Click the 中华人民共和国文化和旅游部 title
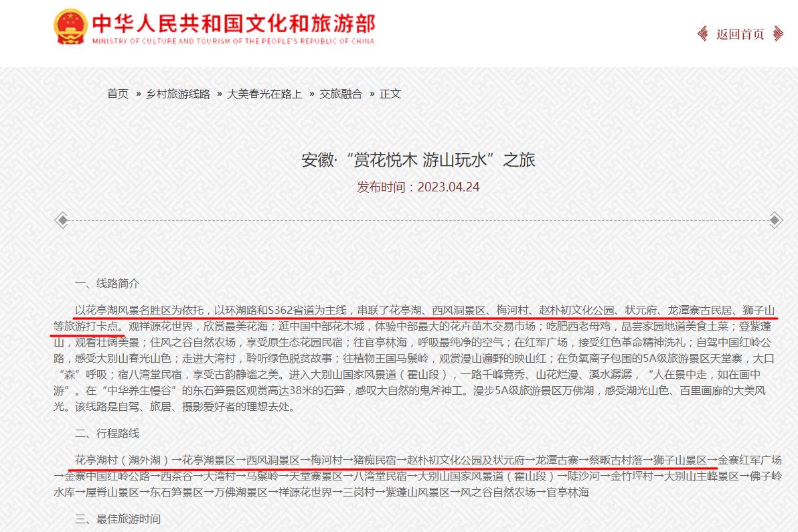 (x=233, y=23)
